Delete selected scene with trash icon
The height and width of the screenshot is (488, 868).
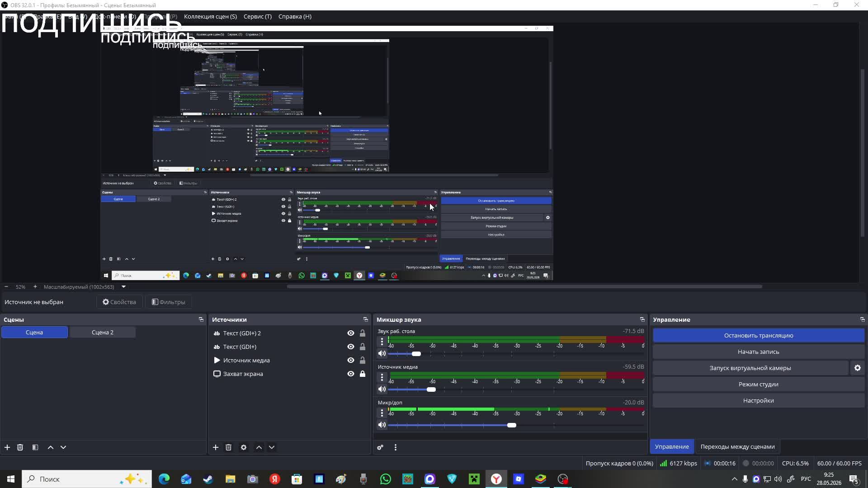(20, 447)
